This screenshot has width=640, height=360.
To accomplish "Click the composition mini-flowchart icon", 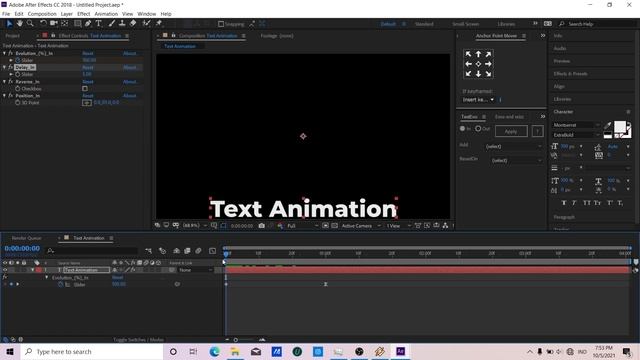I will point(149,251).
